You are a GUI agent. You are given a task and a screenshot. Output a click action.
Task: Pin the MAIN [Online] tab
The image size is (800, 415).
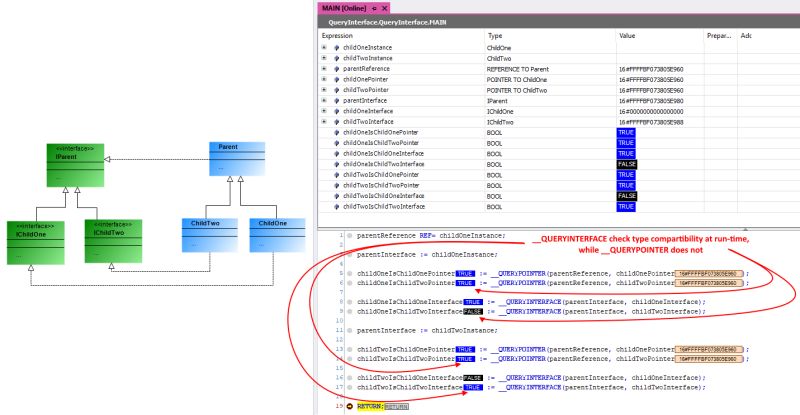374,8
